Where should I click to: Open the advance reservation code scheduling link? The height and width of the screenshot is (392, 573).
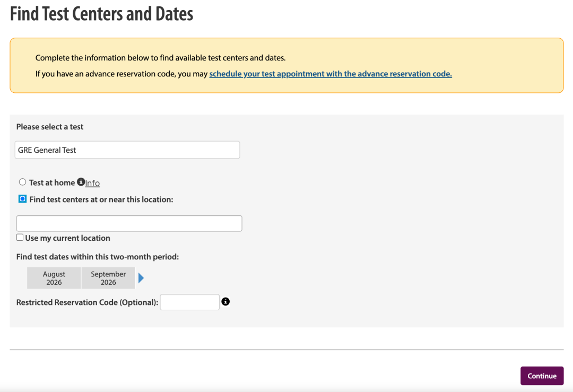click(331, 74)
